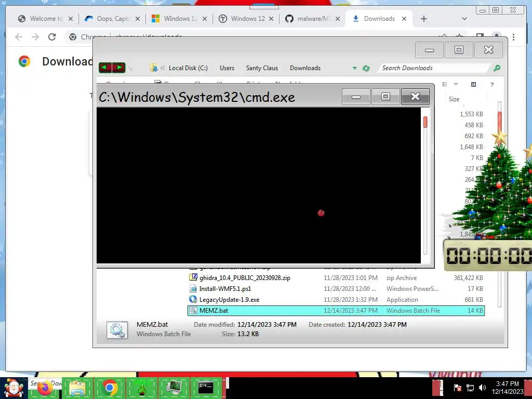Open File Explorer from the taskbar

(77, 388)
